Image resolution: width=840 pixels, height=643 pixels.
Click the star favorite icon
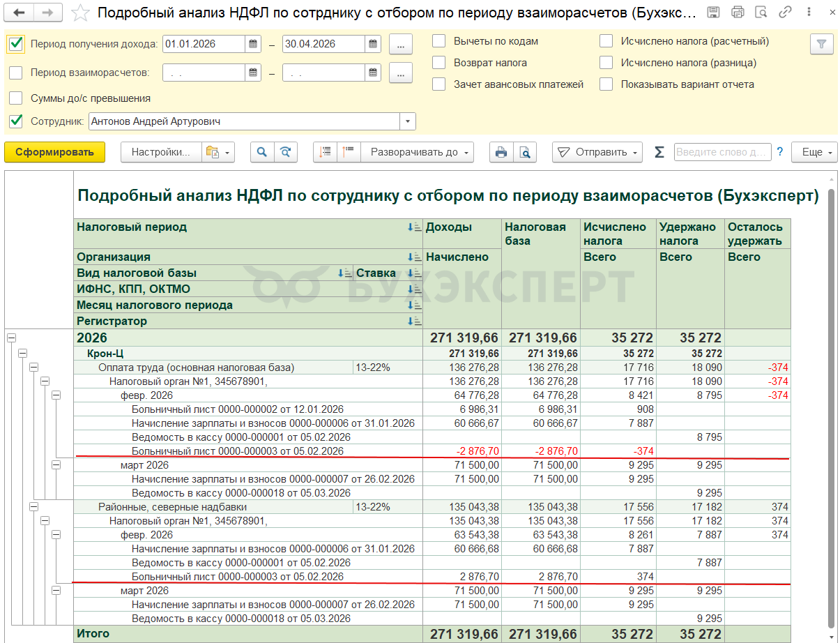81,13
